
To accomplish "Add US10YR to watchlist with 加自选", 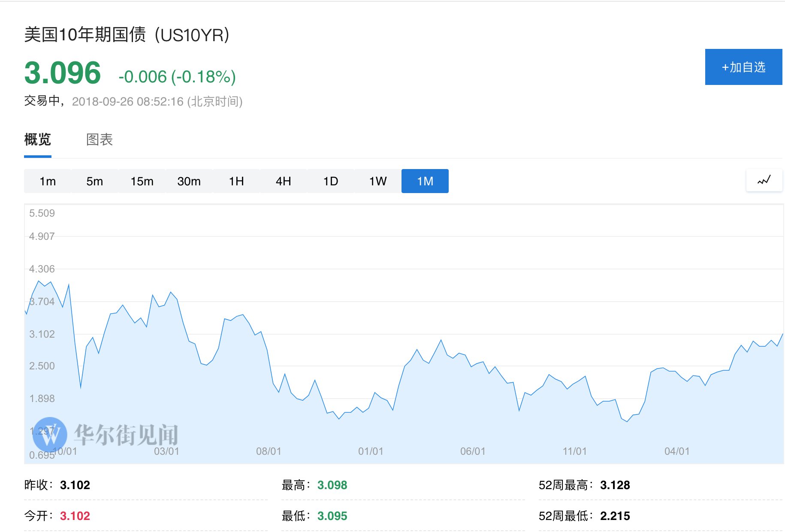I will 743,67.
